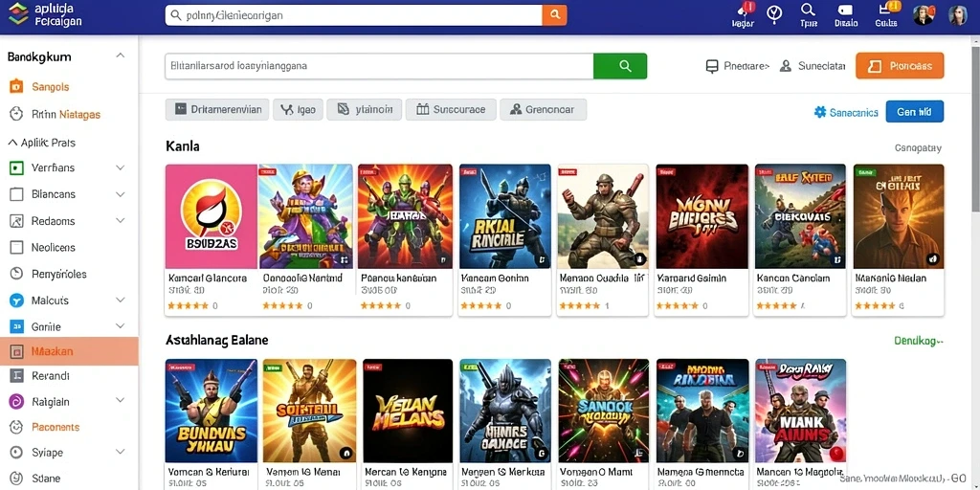Expand the Redaoms sidebar chevron
980x490 pixels.
(x=121, y=221)
